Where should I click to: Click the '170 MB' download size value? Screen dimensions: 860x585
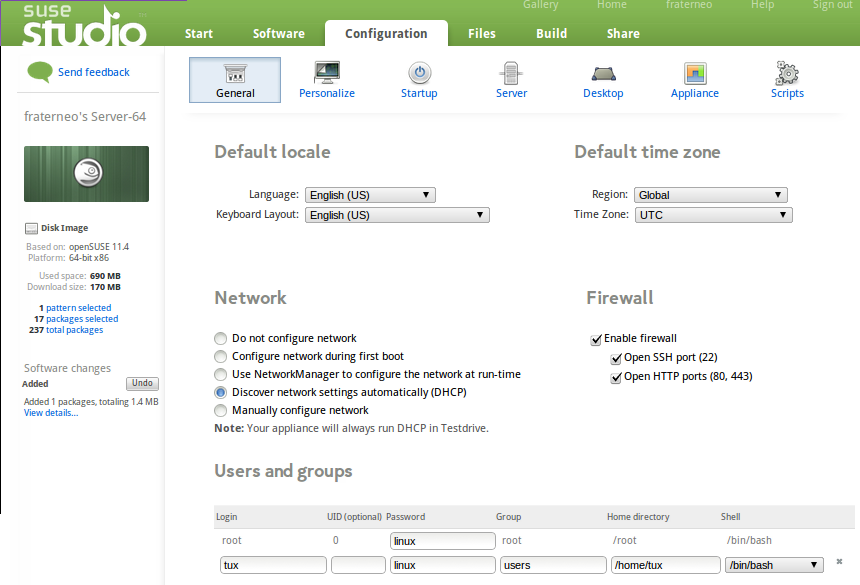coord(105,287)
